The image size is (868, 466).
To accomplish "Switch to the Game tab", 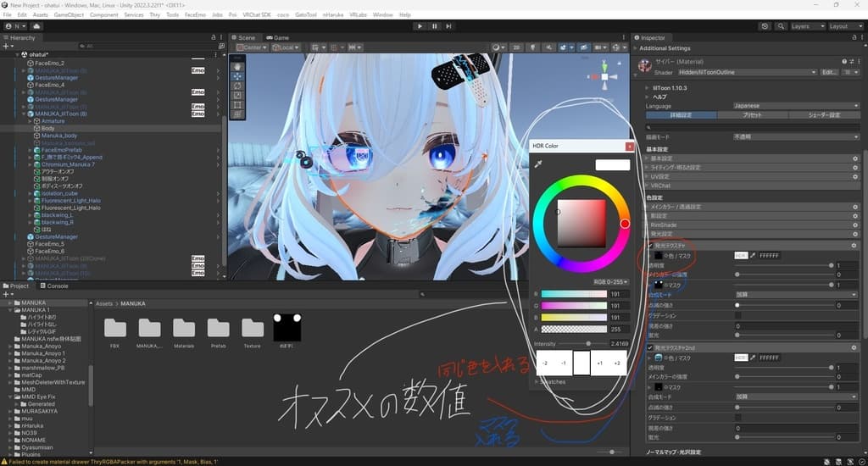I will pos(278,37).
